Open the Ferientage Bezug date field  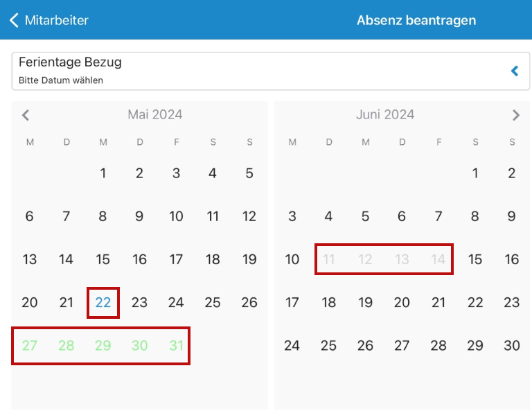[x=270, y=71]
